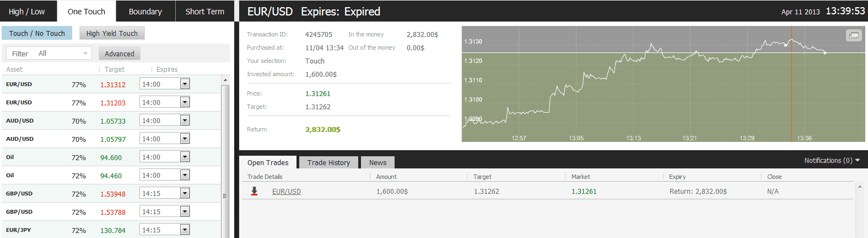
Task: Expand the Notifications dropdown arrow
Action: point(858,160)
